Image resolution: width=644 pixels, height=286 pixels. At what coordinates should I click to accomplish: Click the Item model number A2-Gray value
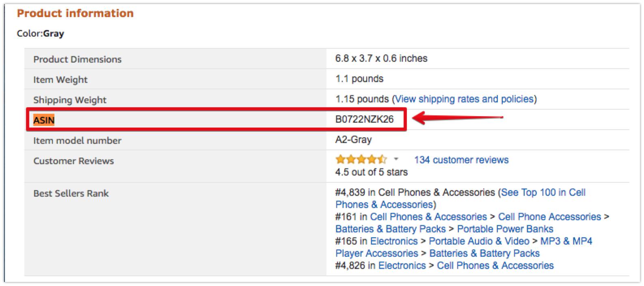coord(353,140)
